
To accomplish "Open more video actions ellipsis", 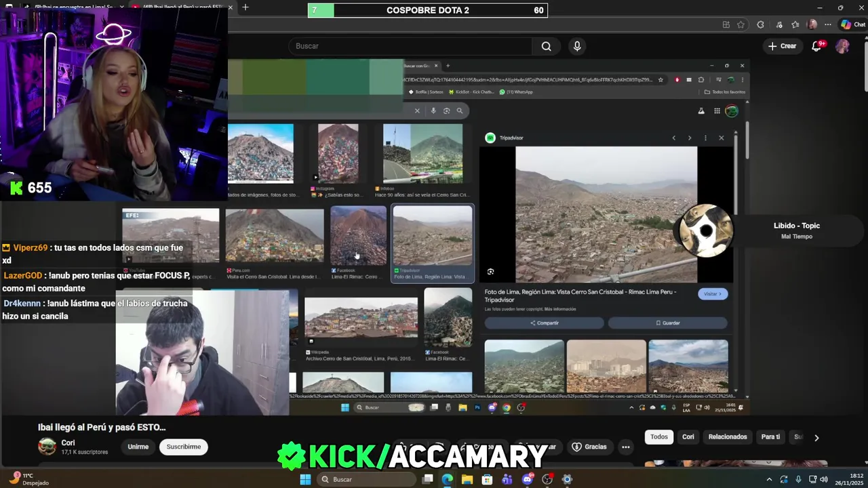I will 626,447.
